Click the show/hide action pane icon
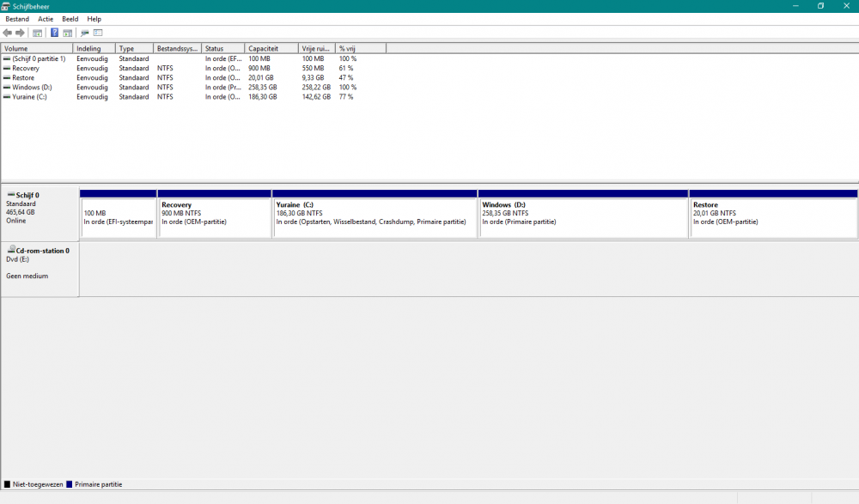This screenshot has width=859, height=504. (67, 33)
